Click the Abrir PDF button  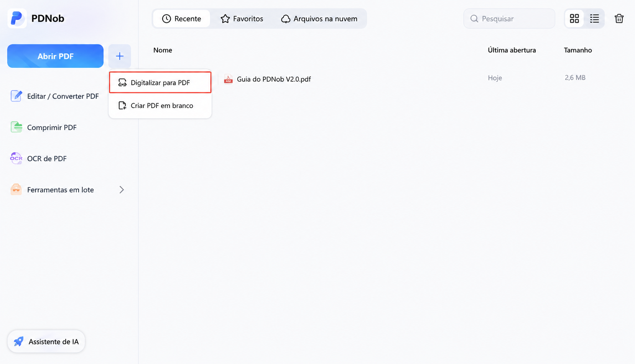click(x=55, y=56)
